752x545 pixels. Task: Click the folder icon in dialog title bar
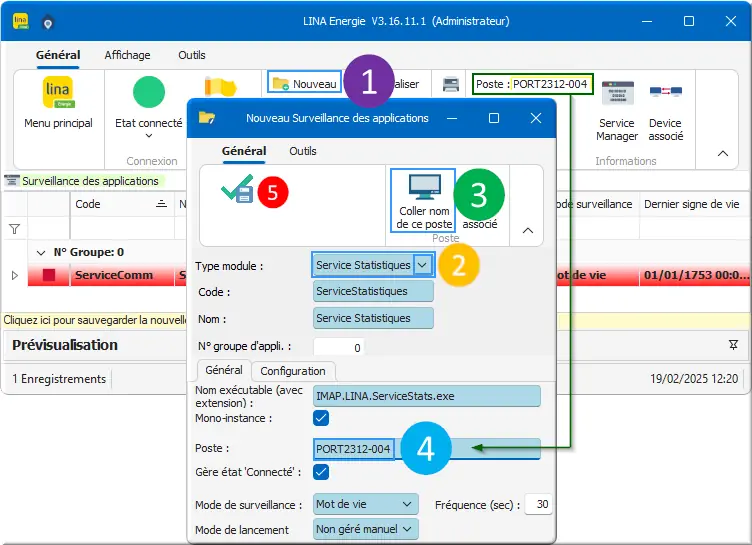tap(207, 118)
